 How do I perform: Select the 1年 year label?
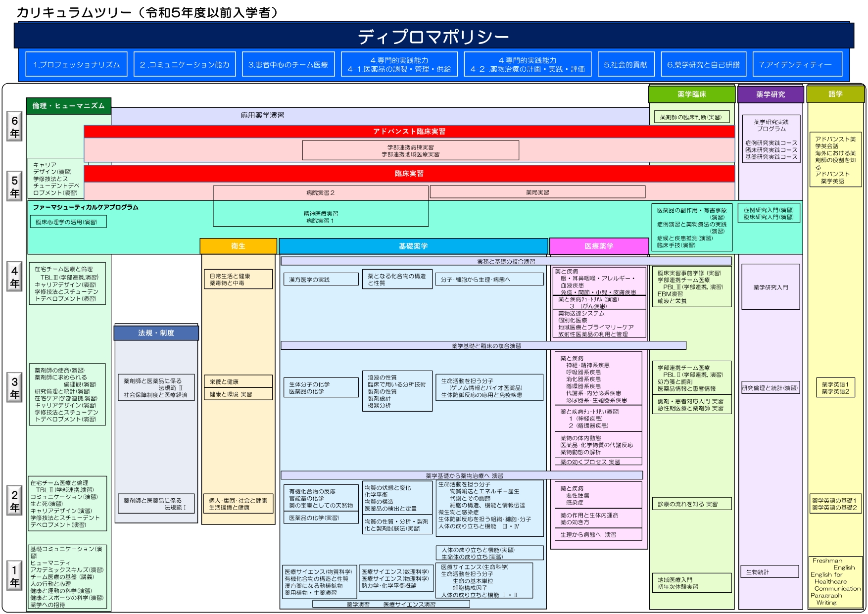point(15,576)
